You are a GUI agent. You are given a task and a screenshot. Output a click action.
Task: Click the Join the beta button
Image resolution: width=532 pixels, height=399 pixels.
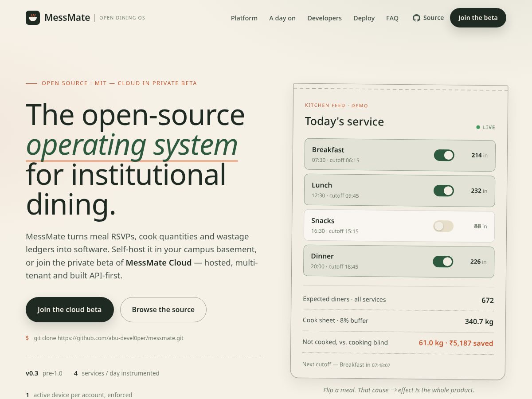point(478,18)
